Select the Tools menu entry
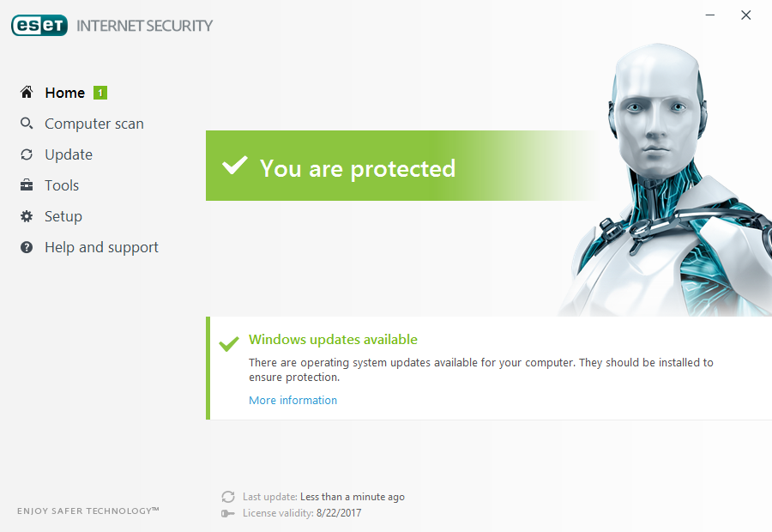 point(62,185)
